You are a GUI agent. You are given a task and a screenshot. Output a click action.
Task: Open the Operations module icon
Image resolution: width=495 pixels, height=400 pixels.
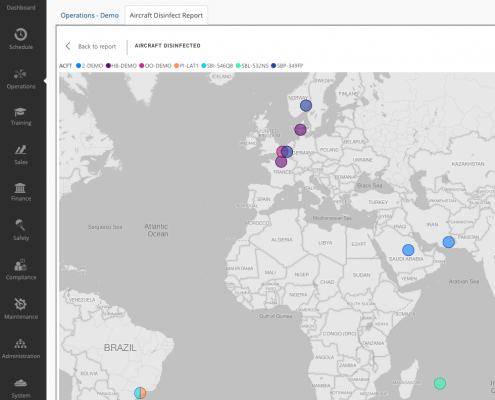click(x=20, y=74)
